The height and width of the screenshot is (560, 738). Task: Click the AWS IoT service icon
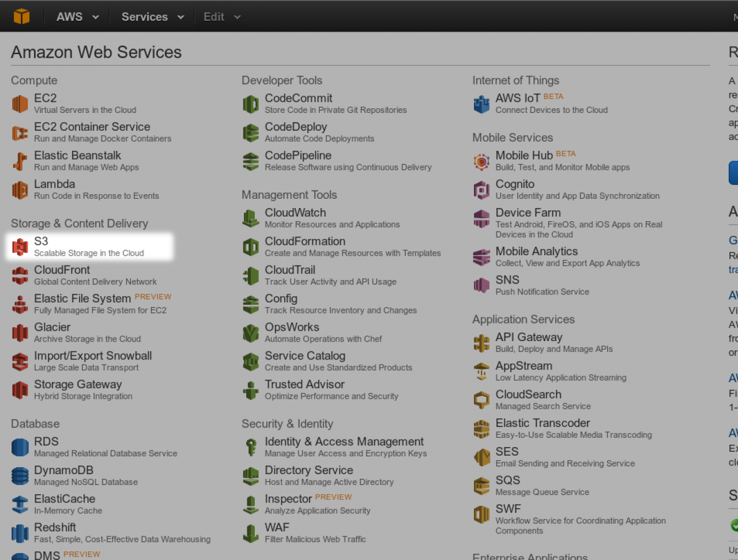coord(481,104)
